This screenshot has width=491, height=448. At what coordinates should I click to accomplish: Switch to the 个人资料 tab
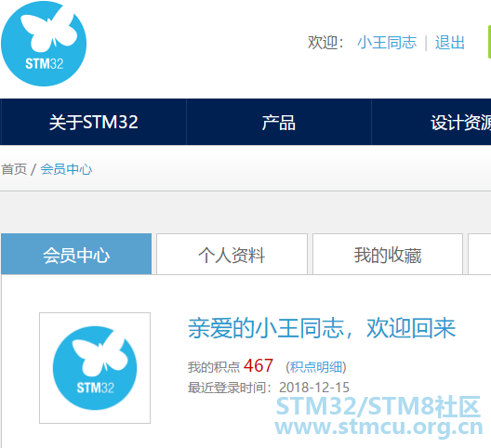232,254
